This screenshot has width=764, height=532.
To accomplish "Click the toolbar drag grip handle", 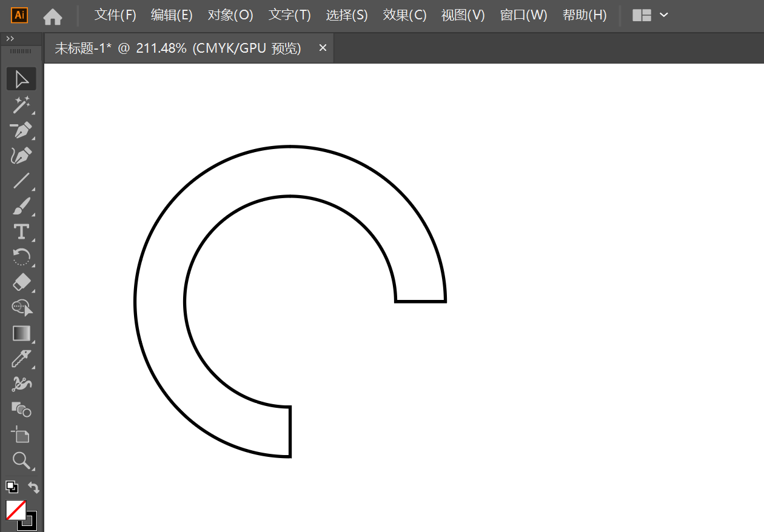I will click(21, 52).
